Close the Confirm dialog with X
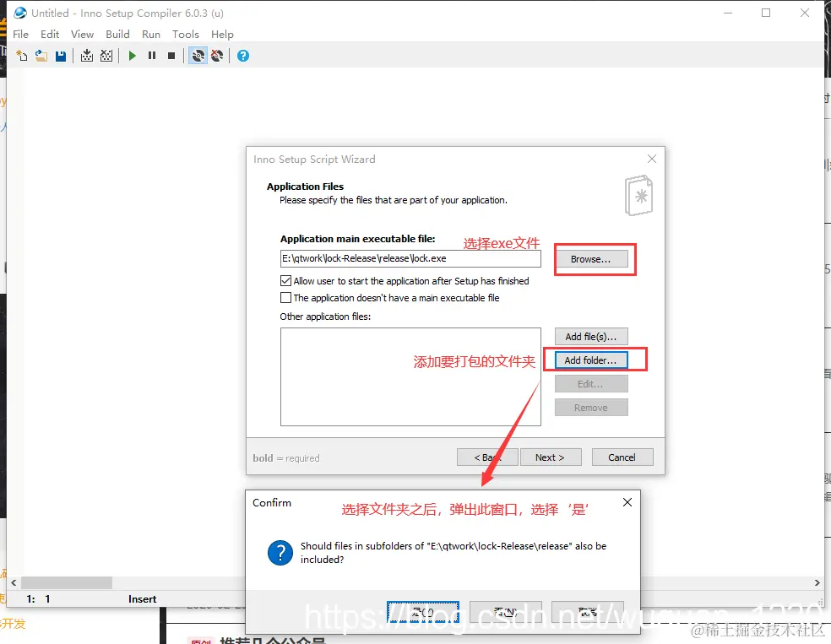831x644 pixels. pos(627,502)
